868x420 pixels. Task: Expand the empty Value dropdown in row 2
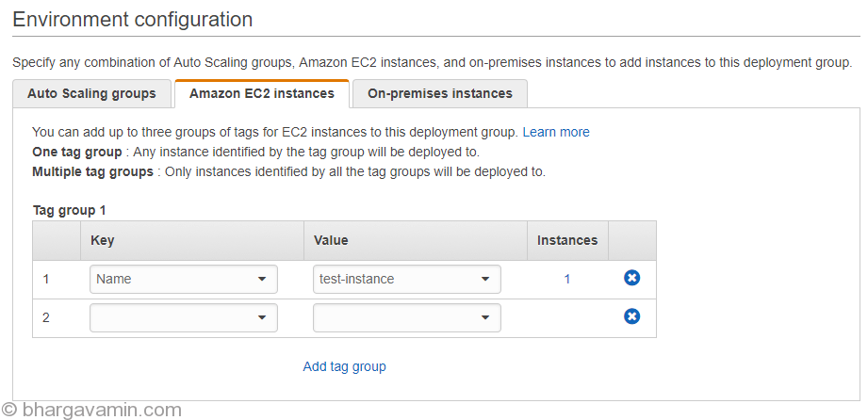pyautogui.click(x=407, y=317)
